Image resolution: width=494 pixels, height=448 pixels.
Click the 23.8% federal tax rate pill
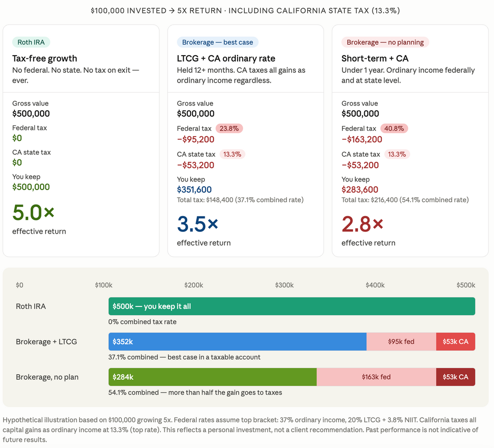click(229, 129)
